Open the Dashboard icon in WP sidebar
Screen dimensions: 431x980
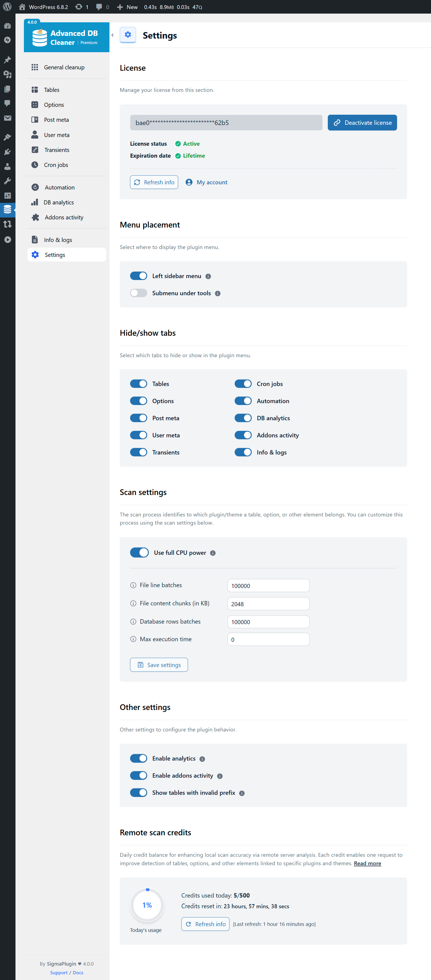(x=7, y=26)
